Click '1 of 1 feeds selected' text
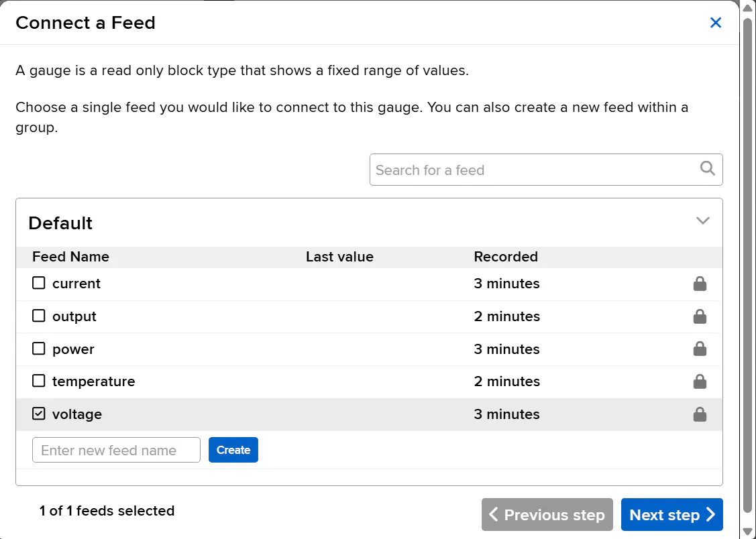 [107, 511]
